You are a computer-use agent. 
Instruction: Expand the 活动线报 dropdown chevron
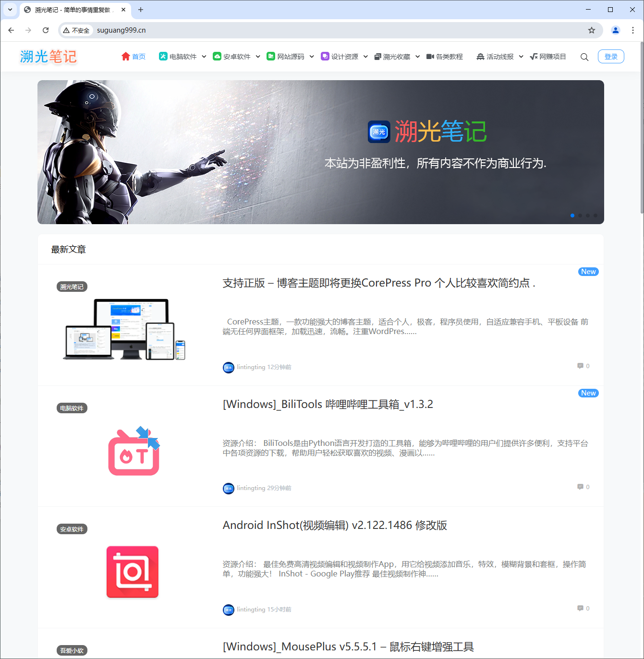(x=521, y=57)
